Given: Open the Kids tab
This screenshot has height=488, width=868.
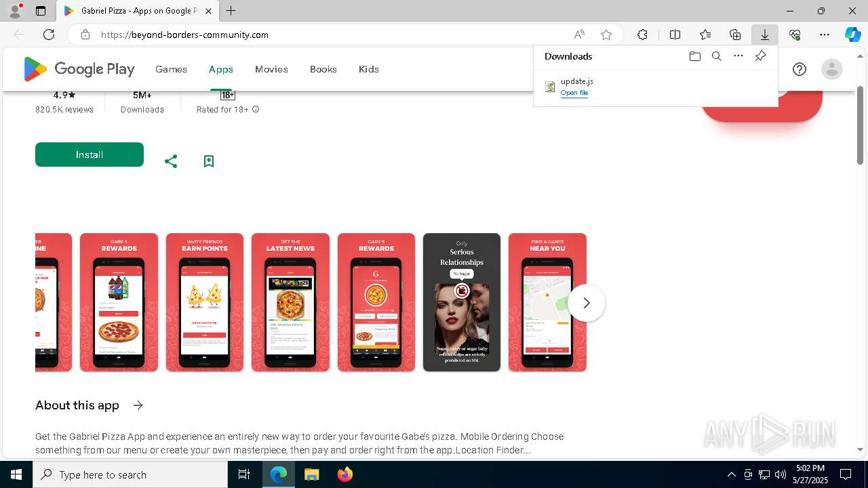Looking at the screenshot, I should [x=369, y=69].
